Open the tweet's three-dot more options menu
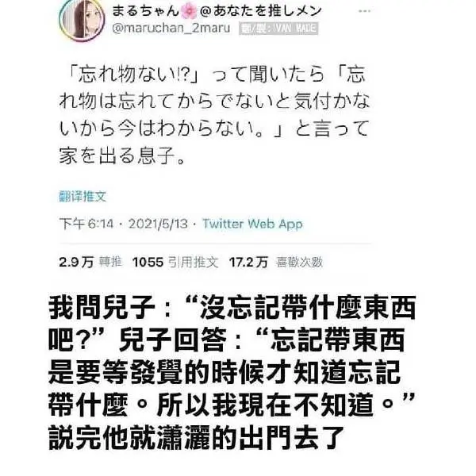476x476 pixels. coord(364,11)
